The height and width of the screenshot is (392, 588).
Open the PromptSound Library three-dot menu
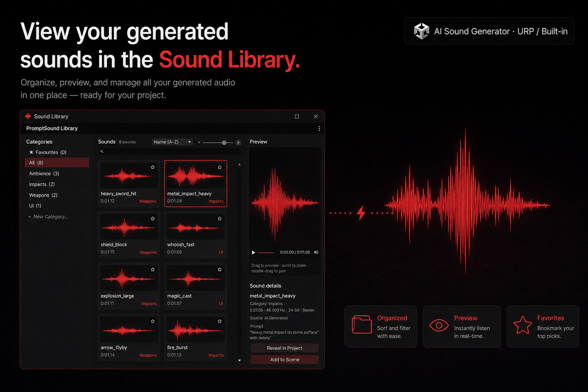click(319, 128)
